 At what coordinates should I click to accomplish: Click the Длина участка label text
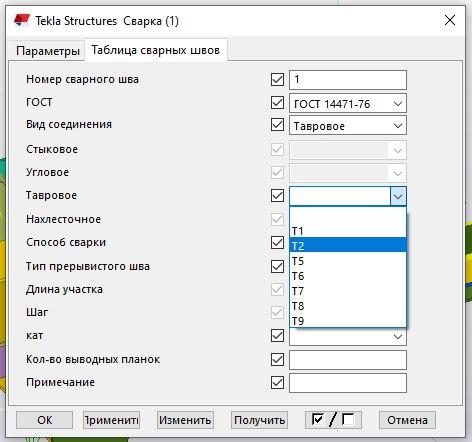[64, 289]
